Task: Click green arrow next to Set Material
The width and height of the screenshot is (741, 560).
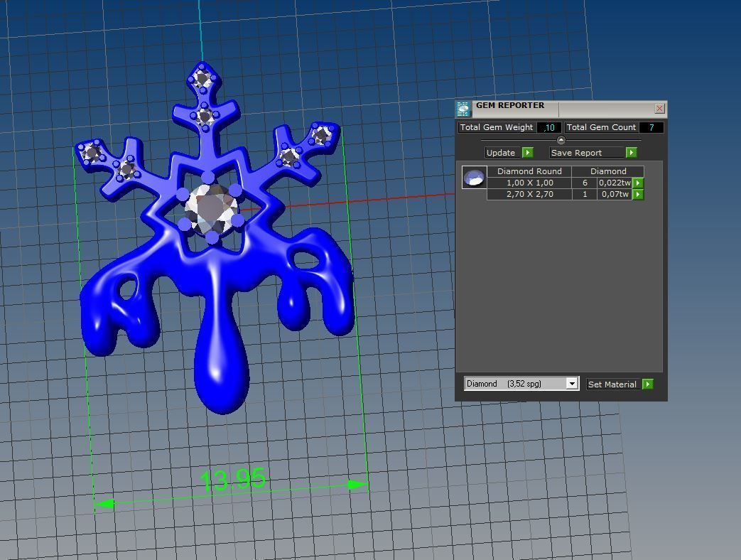Action: pos(648,384)
